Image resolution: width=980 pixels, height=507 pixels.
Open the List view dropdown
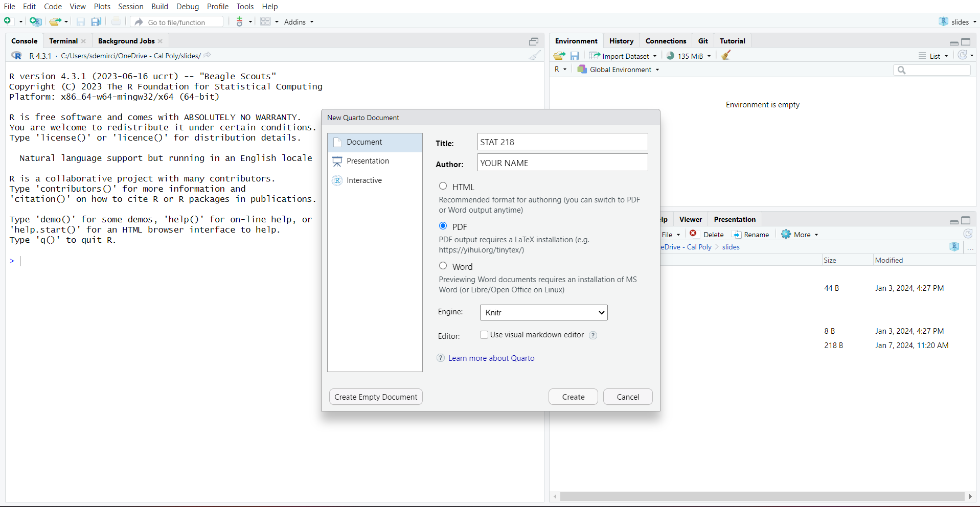click(933, 56)
